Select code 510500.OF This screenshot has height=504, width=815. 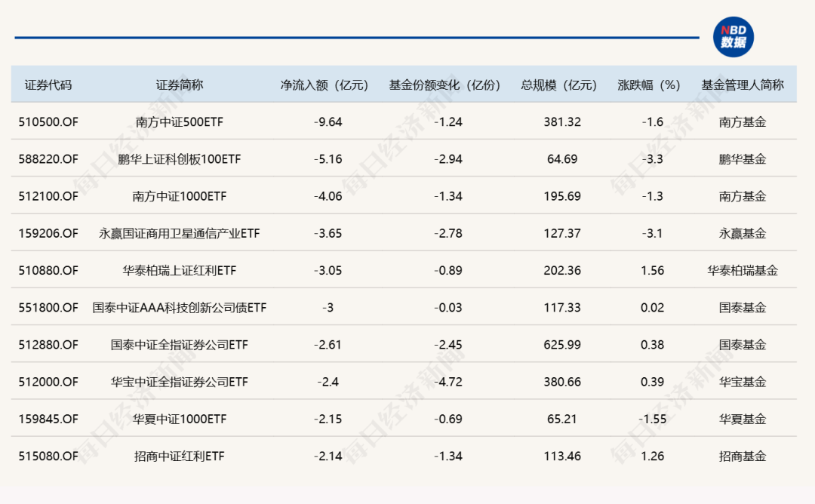48,122
